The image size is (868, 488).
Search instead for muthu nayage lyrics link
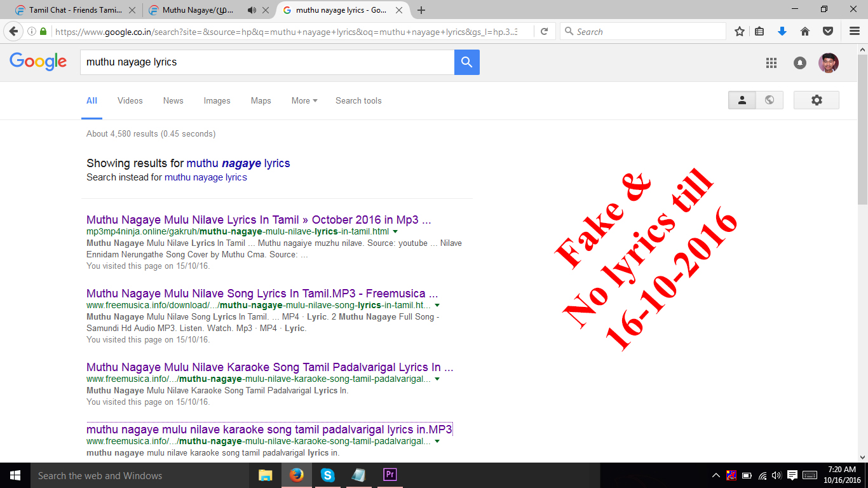[x=206, y=177]
